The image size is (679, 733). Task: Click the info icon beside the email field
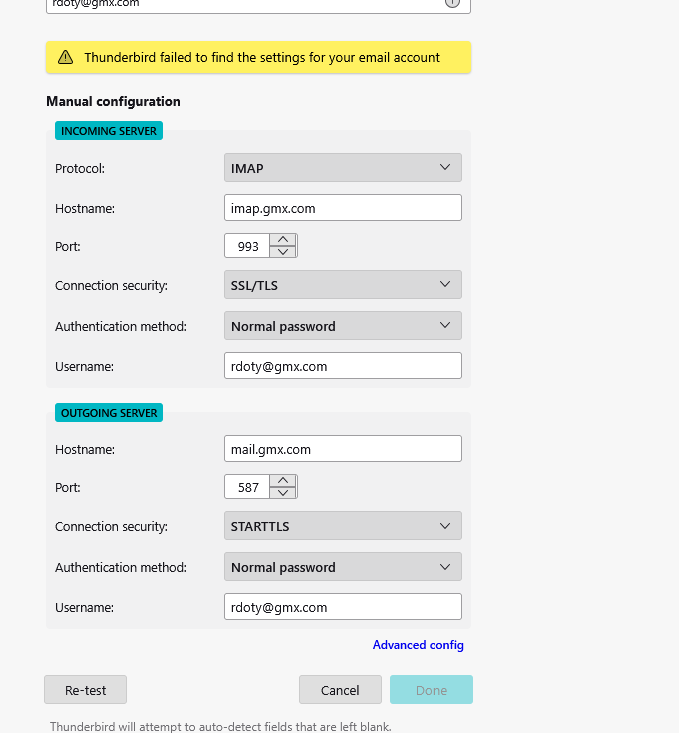pos(451,3)
